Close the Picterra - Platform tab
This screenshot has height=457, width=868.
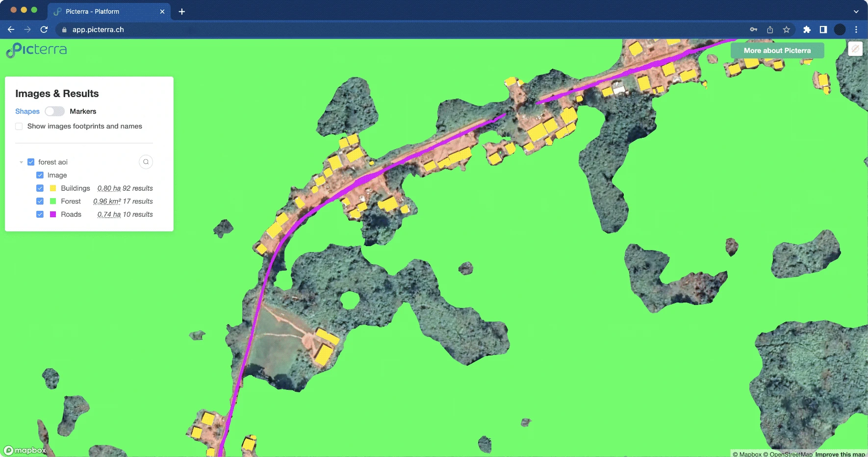162,11
